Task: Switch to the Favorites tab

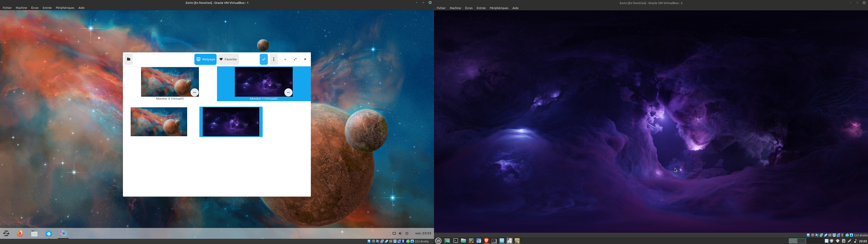Action: [x=228, y=59]
